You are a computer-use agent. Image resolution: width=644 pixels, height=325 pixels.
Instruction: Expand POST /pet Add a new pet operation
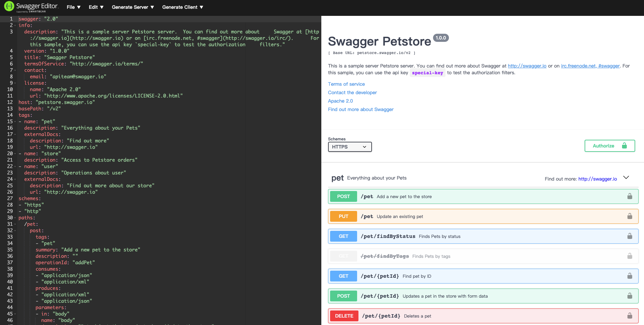483,196
